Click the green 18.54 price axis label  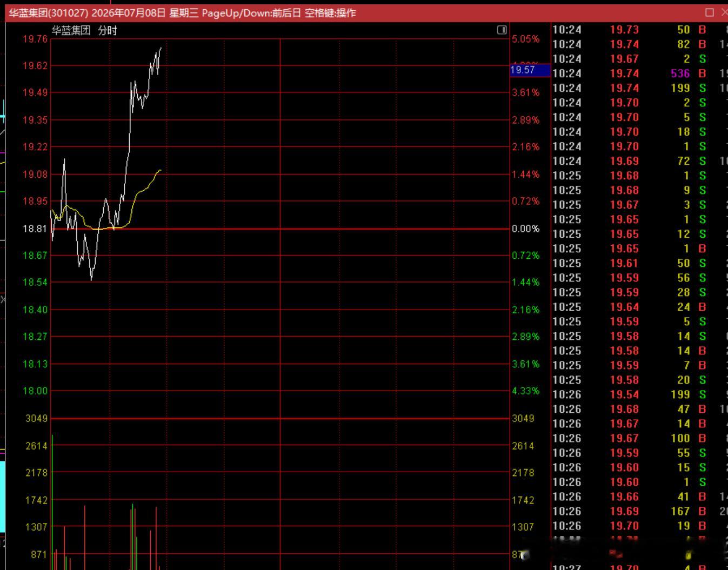point(35,282)
